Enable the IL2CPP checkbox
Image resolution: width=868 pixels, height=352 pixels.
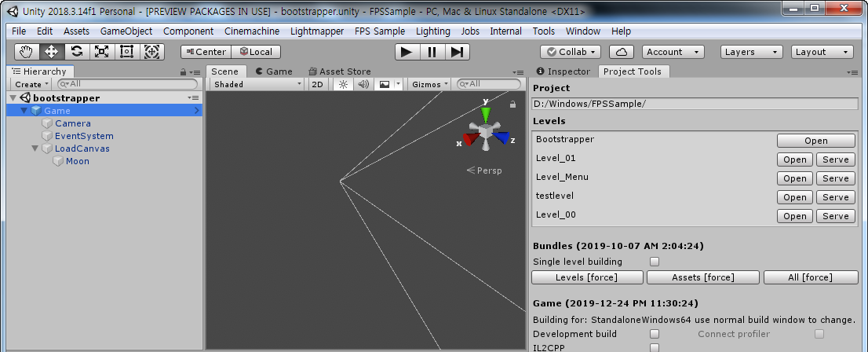click(655, 347)
